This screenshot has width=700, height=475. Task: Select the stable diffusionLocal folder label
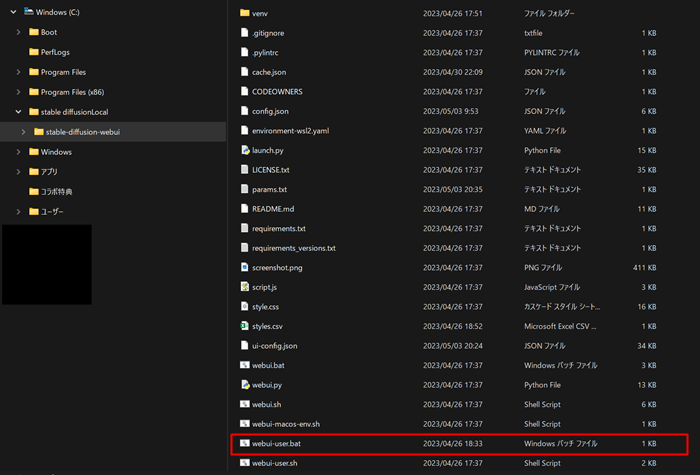[75, 112]
